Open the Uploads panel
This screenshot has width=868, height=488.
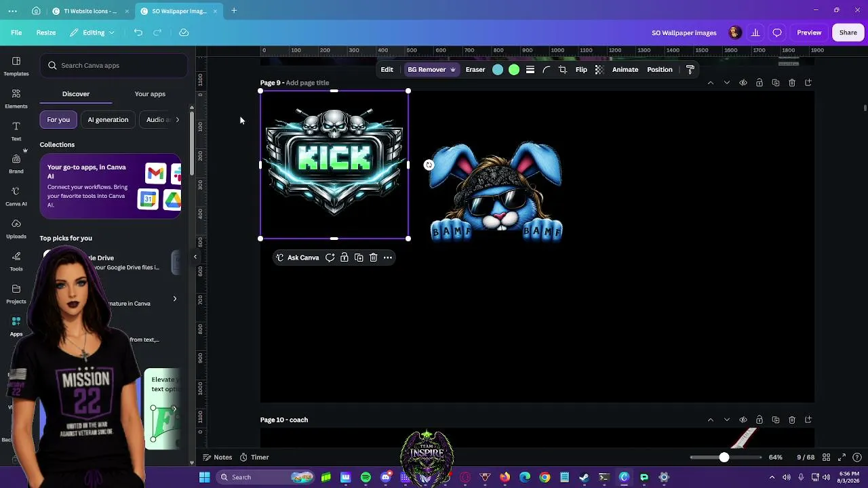click(x=16, y=228)
